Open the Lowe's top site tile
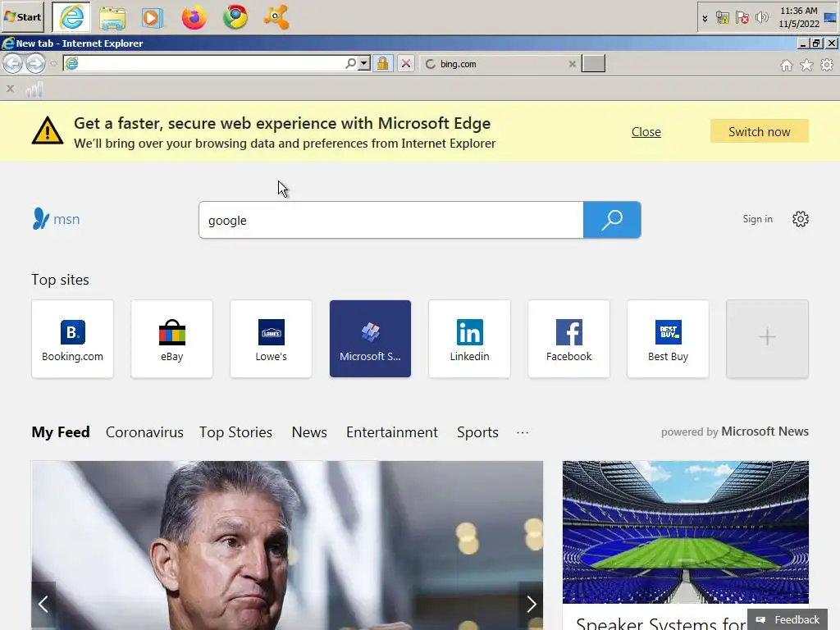840x630 pixels. [271, 339]
